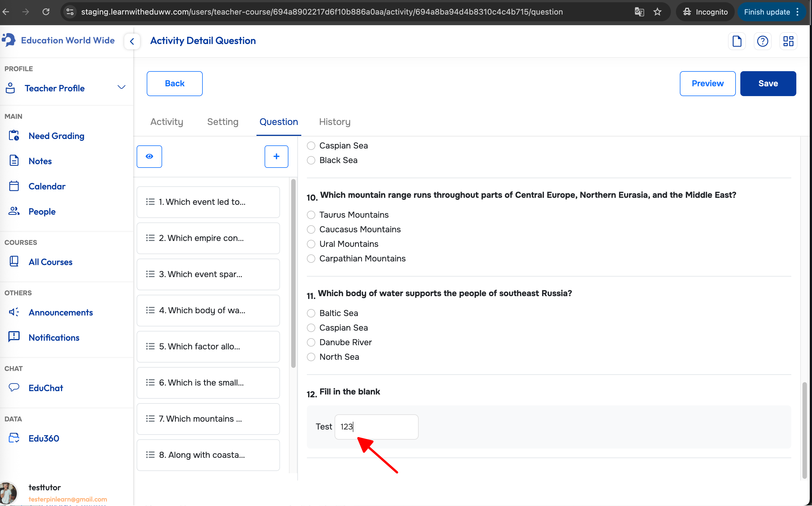Open the browser menu beside Finish update
Image resolution: width=812 pixels, height=506 pixels.
(798, 12)
